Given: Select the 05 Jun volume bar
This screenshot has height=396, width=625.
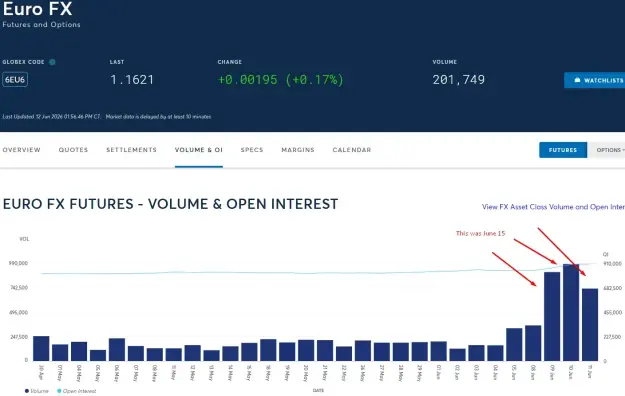Looking at the screenshot, I should [514, 345].
